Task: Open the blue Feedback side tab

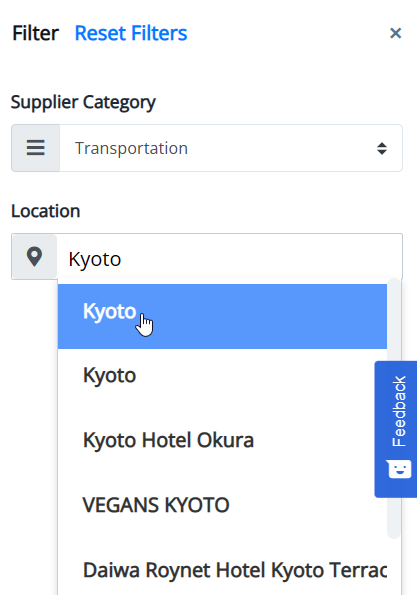Action: point(396,429)
